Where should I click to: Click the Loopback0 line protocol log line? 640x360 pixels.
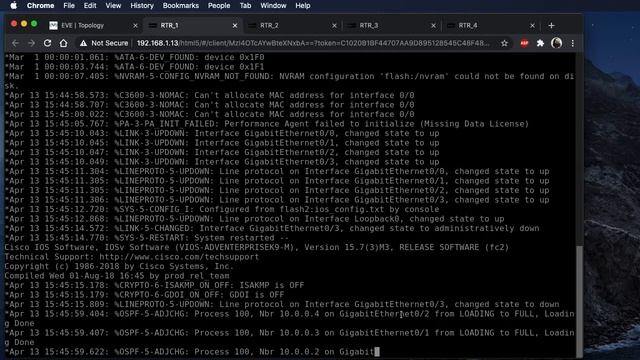click(254, 219)
